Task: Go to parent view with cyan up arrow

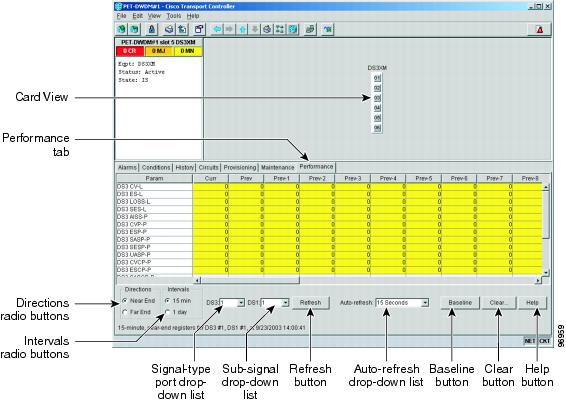Action: tap(243, 29)
